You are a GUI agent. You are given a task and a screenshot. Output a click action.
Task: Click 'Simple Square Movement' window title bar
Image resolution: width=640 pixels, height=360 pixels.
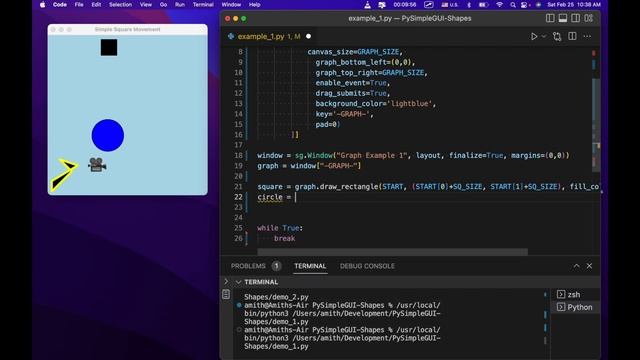point(127,29)
